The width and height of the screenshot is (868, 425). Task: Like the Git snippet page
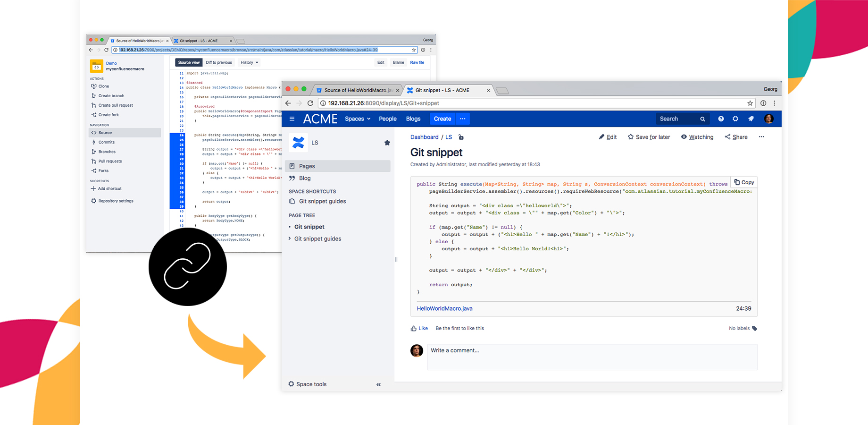coord(419,328)
